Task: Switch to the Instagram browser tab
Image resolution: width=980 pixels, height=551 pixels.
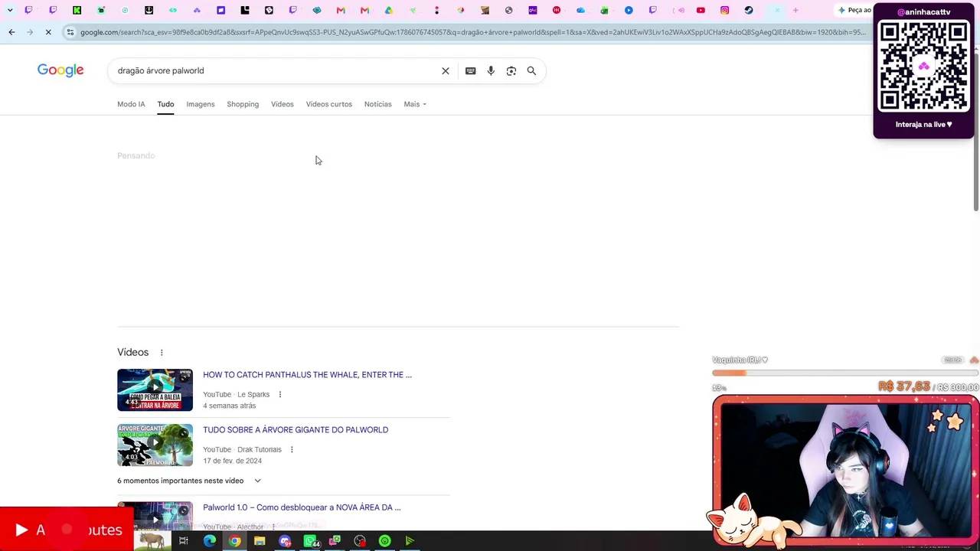Action: pos(724,10)
